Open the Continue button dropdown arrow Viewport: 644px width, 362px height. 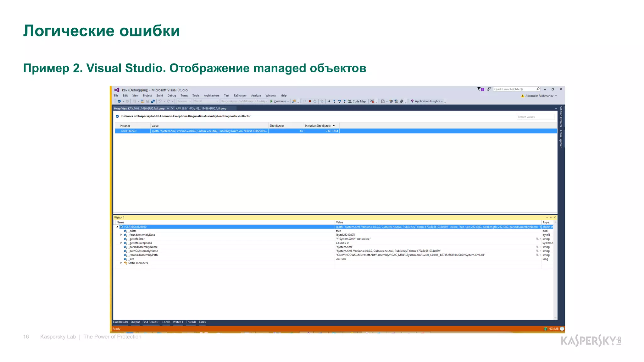[x=288, y=101]
